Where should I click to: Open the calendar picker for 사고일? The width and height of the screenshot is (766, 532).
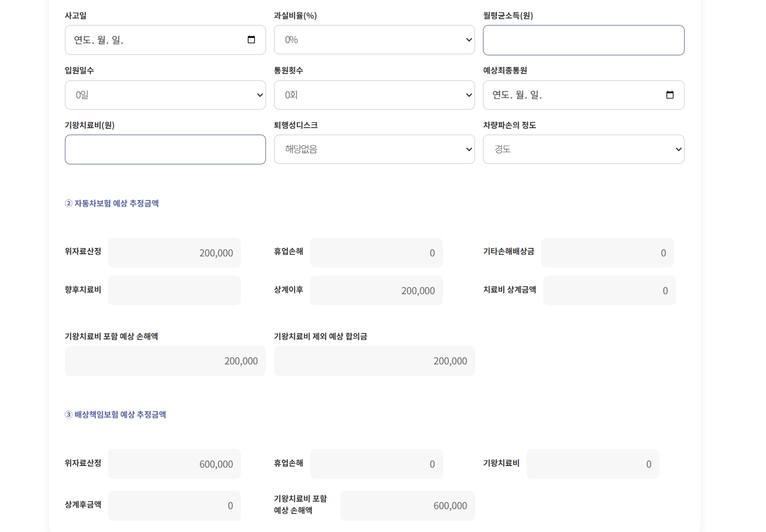[252, 40]
